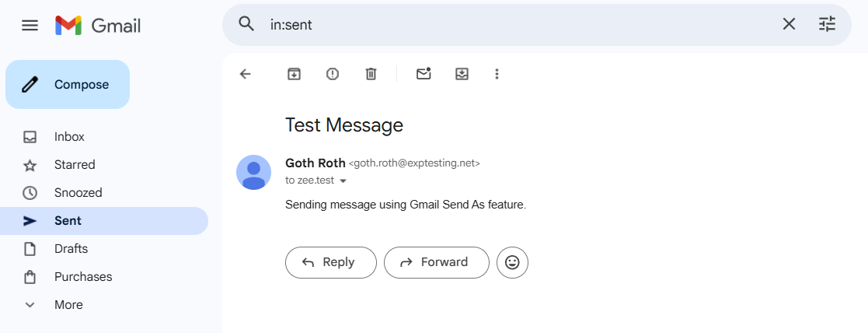This screenshot has height=333, width=868.
Task: Open the Inbox folder
Action: click(x=69, y=137)
